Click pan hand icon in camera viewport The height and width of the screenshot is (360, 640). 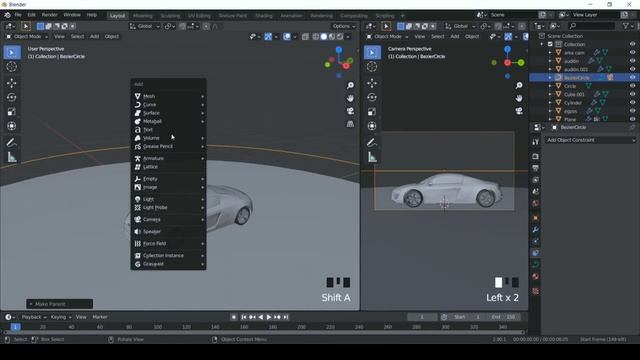(x=519, y=98)
